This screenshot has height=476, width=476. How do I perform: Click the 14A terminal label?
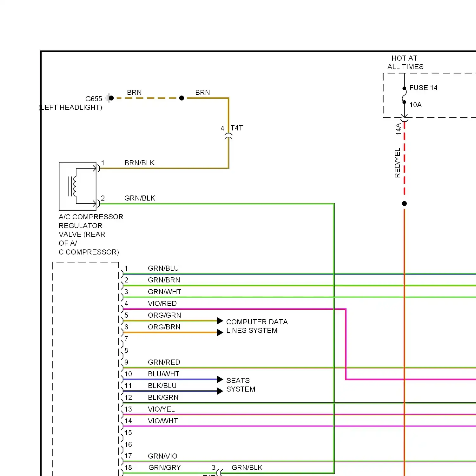pyautogui.click(x=398, y=129)
